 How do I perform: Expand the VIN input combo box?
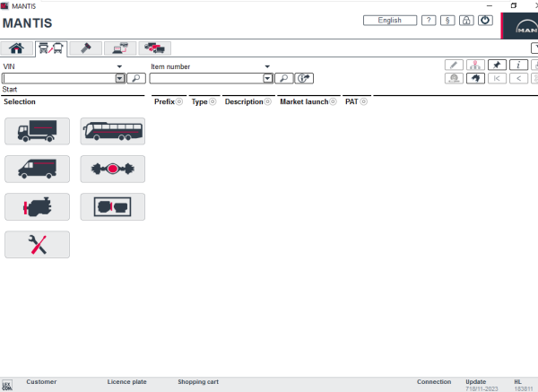point(120,78)
